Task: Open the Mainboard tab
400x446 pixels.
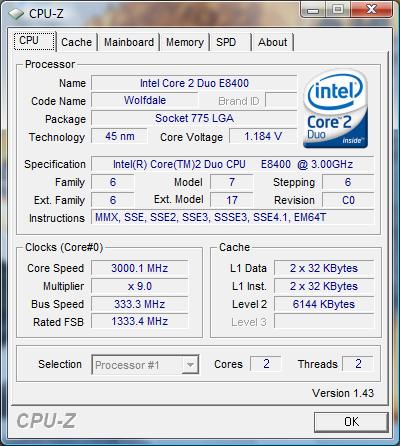Action: (x=129, y=42)
